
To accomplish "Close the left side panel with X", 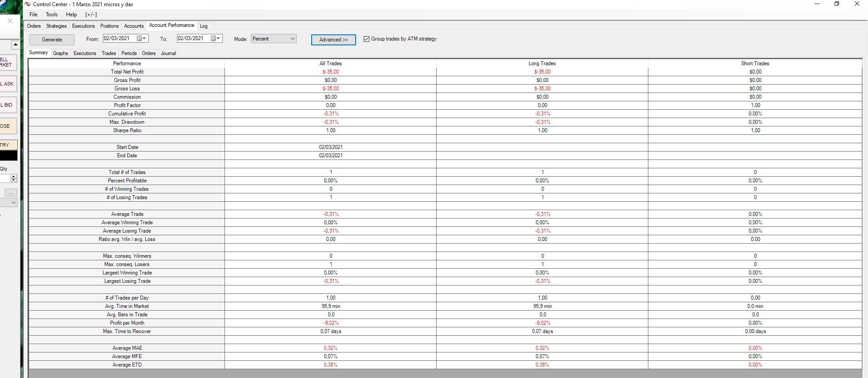I will click(x=10, y=21).
